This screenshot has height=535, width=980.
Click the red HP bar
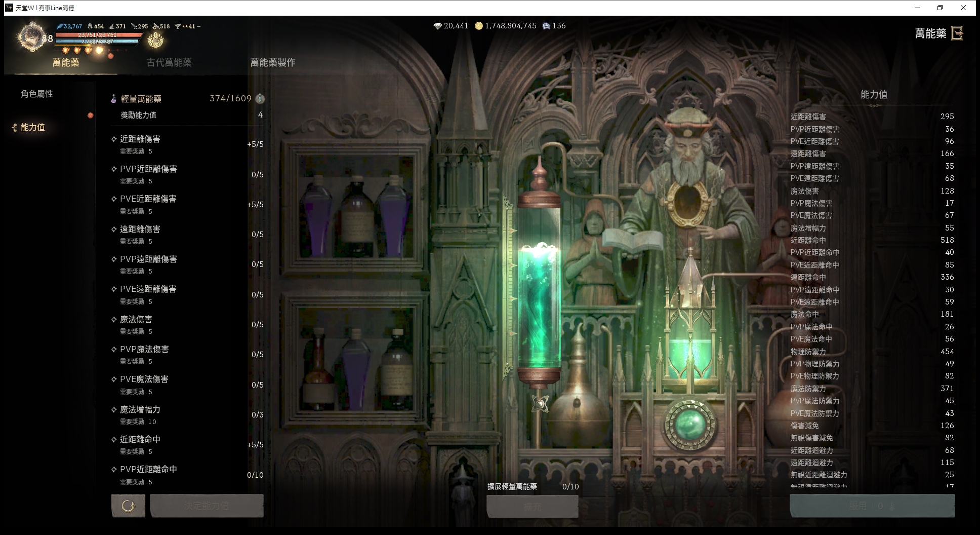coord(98,35)
